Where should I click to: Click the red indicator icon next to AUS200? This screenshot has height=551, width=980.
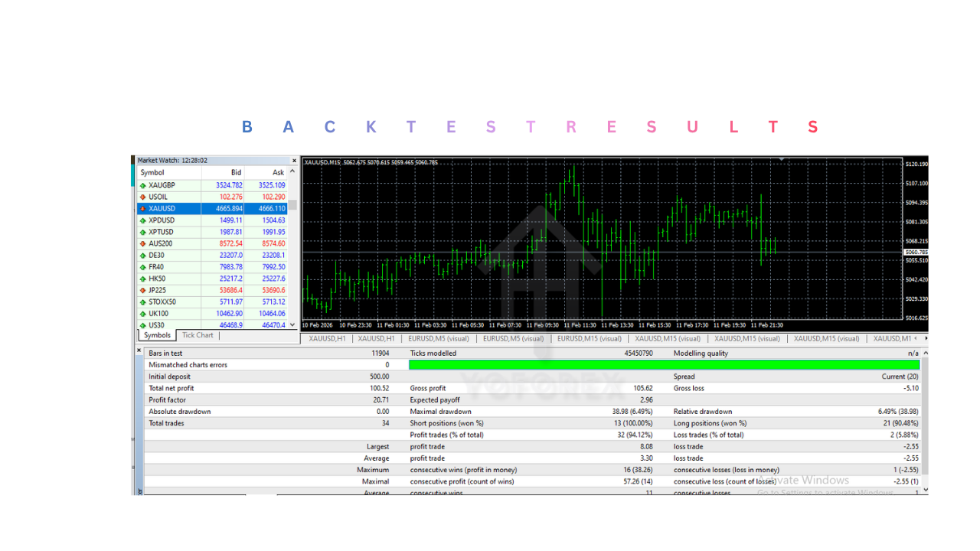[x=143, y=243]
